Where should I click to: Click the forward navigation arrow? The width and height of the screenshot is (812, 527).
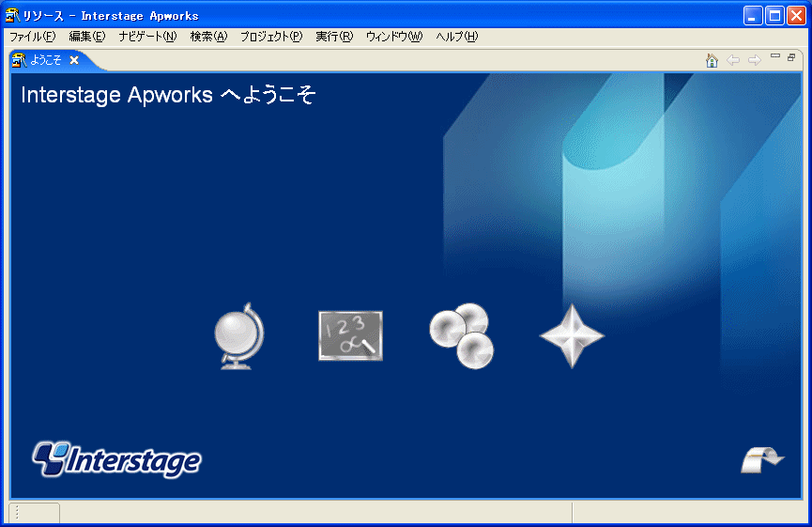coord(755,60)
